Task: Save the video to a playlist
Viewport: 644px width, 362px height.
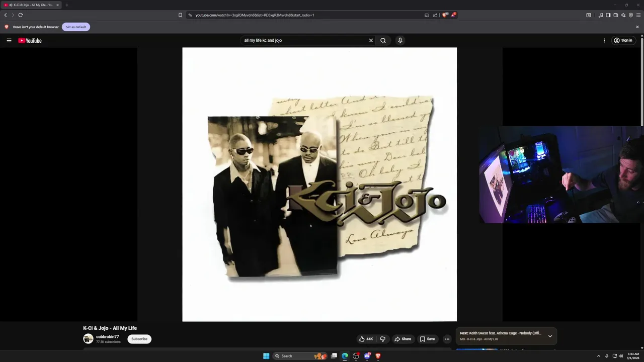Action: [x=427, y=339]
